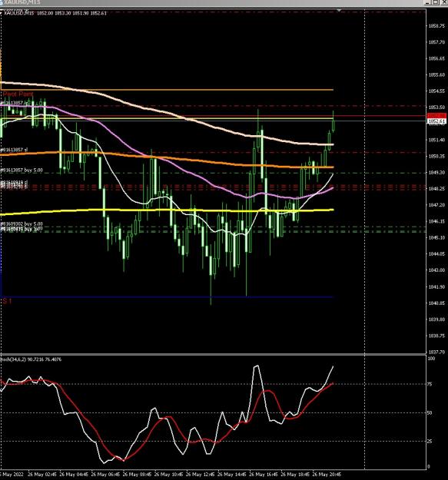Click the 1838.75 price scale value
Screen dimensions: 448x480
coord(436,336)
